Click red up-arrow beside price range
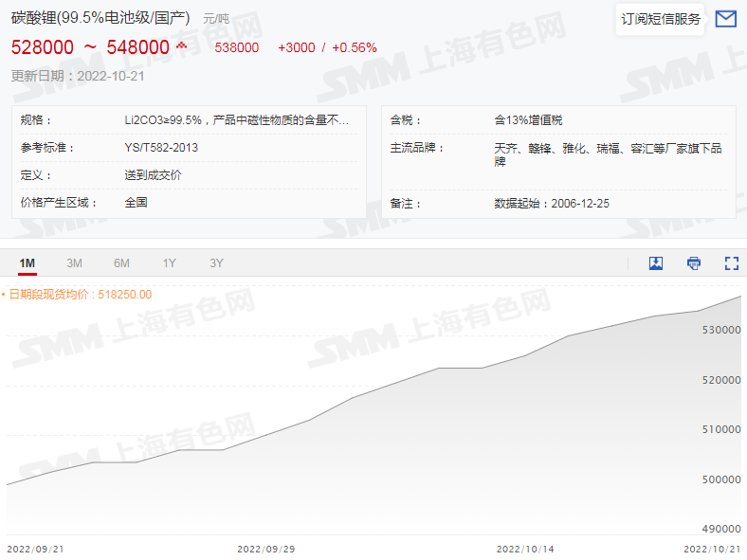This screenshot has height=560, width=747. [x=182, y=45]
